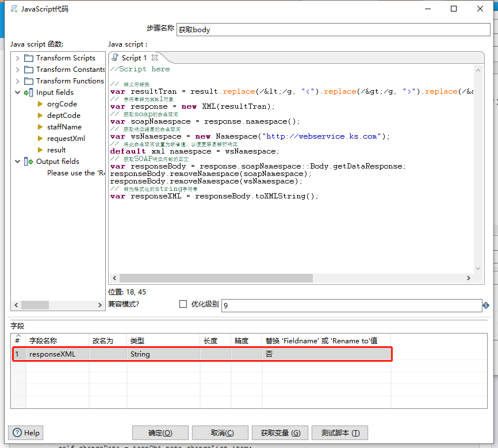Screen dimensions: 498x448
Task: Expand the Transform Scripts tree node
Action: point(17,58)
